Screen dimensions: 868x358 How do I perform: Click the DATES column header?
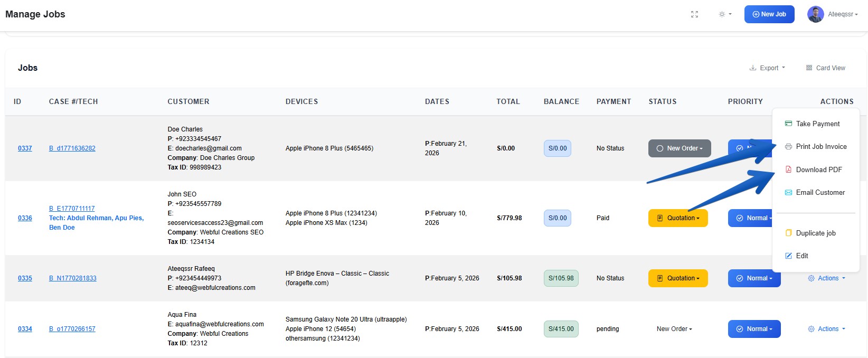point(437,101)
